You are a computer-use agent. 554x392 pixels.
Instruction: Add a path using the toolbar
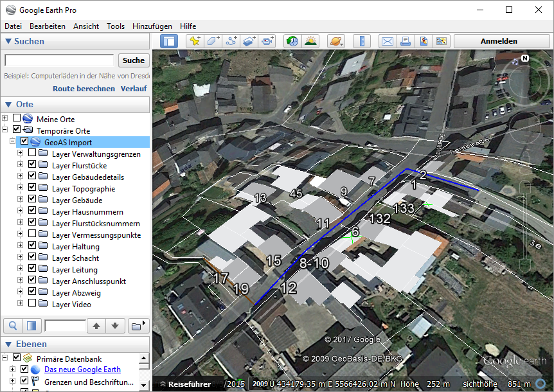click(x=231, y=41)
